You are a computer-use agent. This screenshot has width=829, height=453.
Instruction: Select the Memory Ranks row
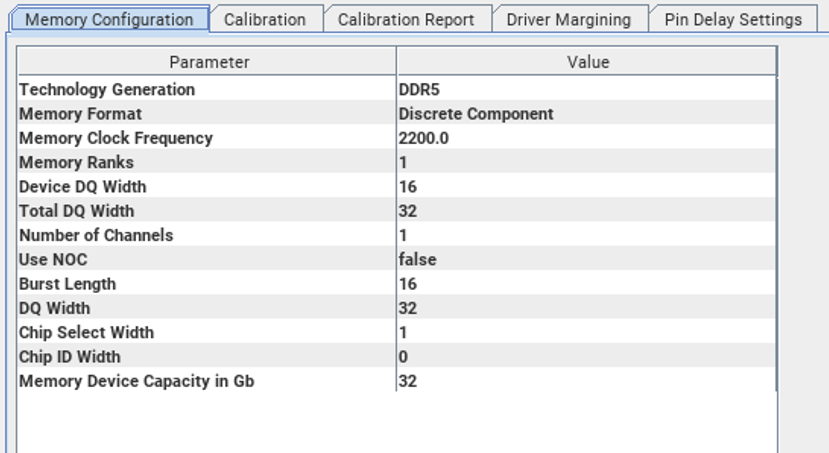pyautogui.click(x=76, y=162)
